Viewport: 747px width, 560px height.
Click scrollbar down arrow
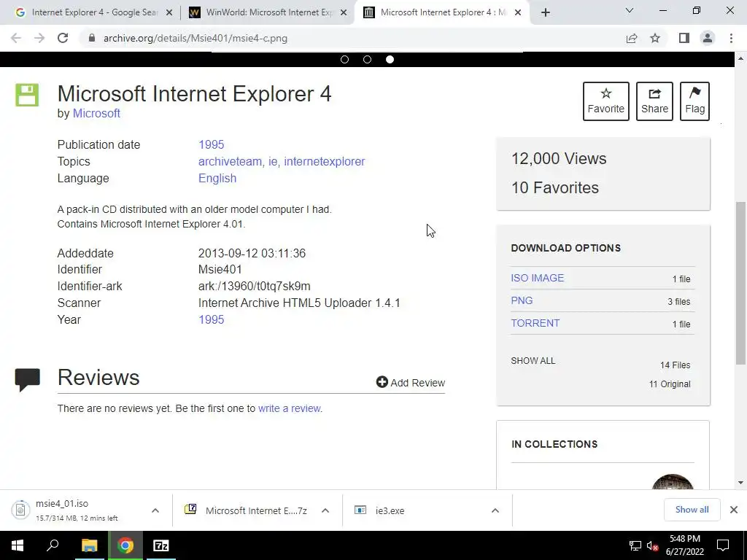(740, 483)
